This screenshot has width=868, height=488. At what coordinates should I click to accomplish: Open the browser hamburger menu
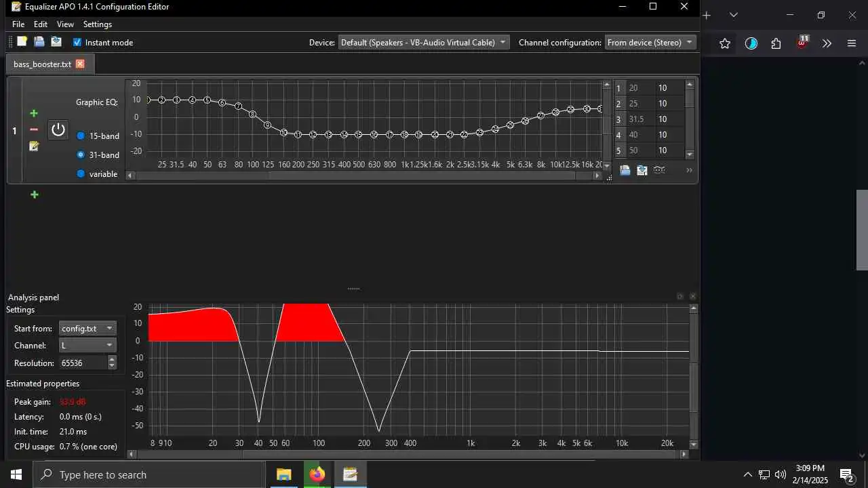click(852, 43)
